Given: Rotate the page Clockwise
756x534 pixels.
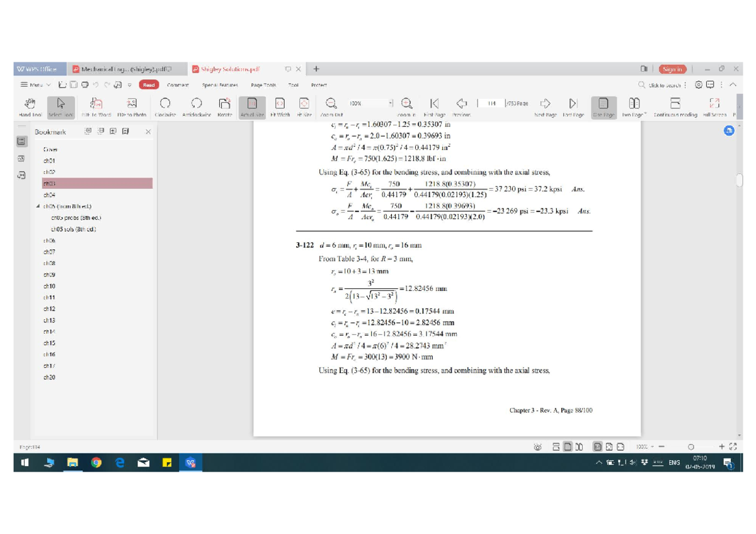Looking at the screenshot, I should point(165,104).
